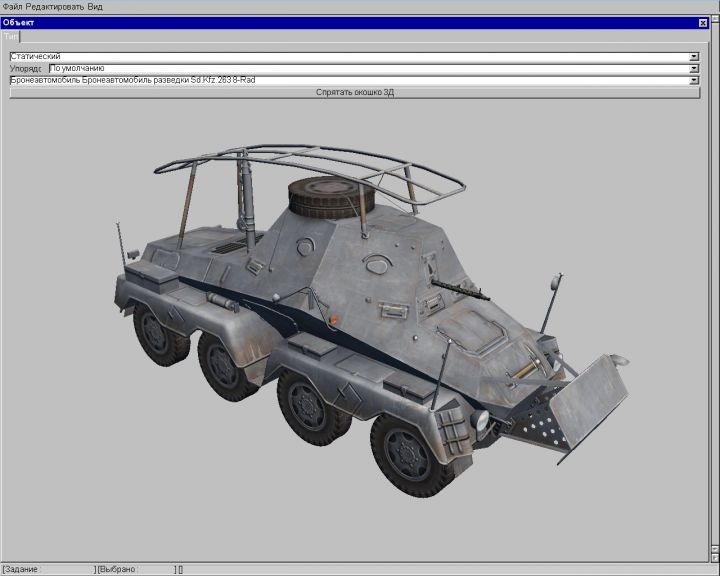Viewport: 720px width, 576px height.
Task: Expand the Бронеавтомобиль object list dropdown arrow
Action: [x=694, y=80]
